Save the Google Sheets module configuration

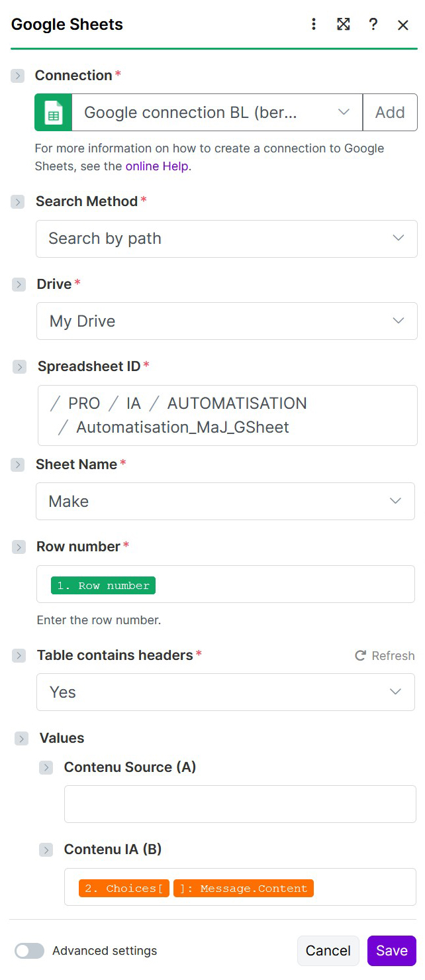(391, 950)
